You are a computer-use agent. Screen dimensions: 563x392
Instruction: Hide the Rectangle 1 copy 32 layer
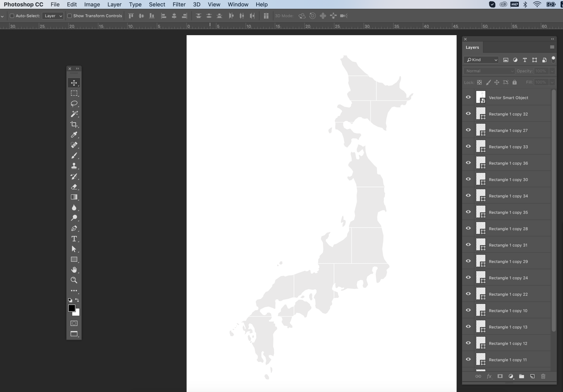(468, 114)
